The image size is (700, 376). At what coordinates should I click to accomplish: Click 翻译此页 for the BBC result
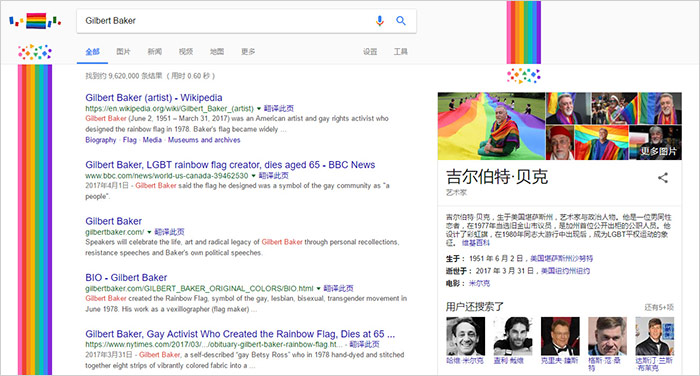pos(274,175)
